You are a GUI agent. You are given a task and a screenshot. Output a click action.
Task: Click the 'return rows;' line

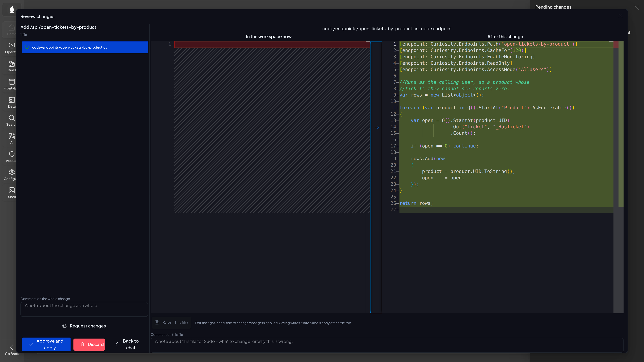(x=416, y=203)
